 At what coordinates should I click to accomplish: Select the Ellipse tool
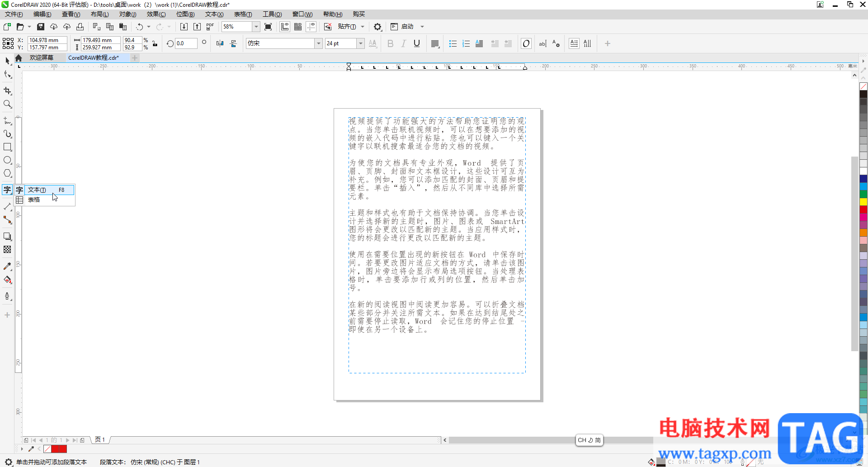coord(7,160)
